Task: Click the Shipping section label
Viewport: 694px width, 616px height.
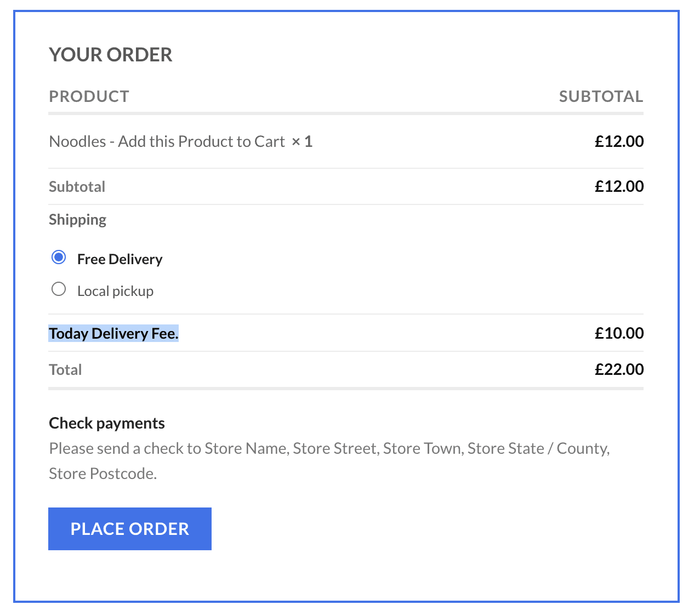Action: (77, 219)
